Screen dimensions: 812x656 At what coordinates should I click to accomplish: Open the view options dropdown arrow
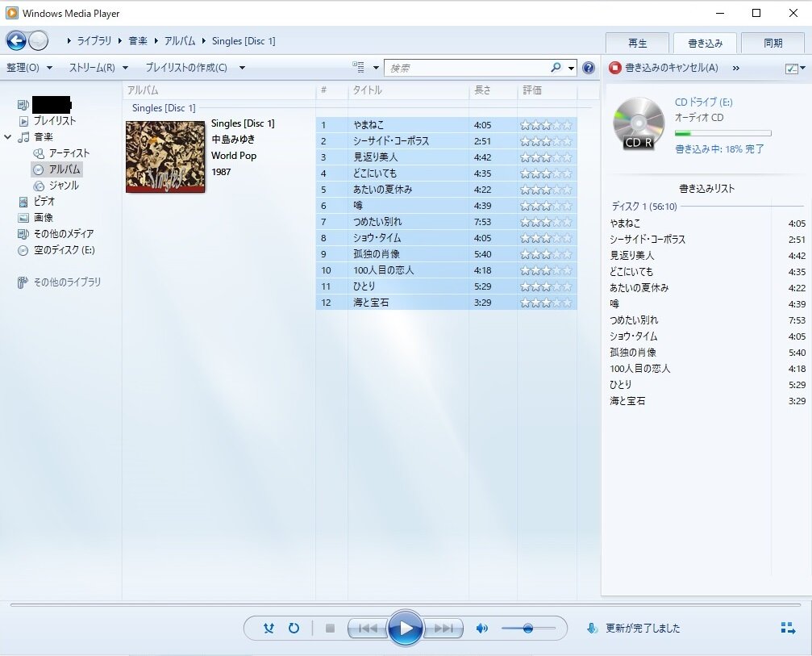coord(376,68)
